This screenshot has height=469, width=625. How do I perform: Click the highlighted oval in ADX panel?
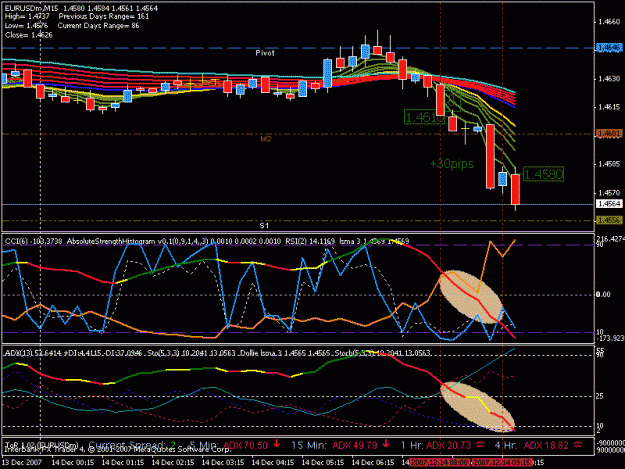[477, 407]
